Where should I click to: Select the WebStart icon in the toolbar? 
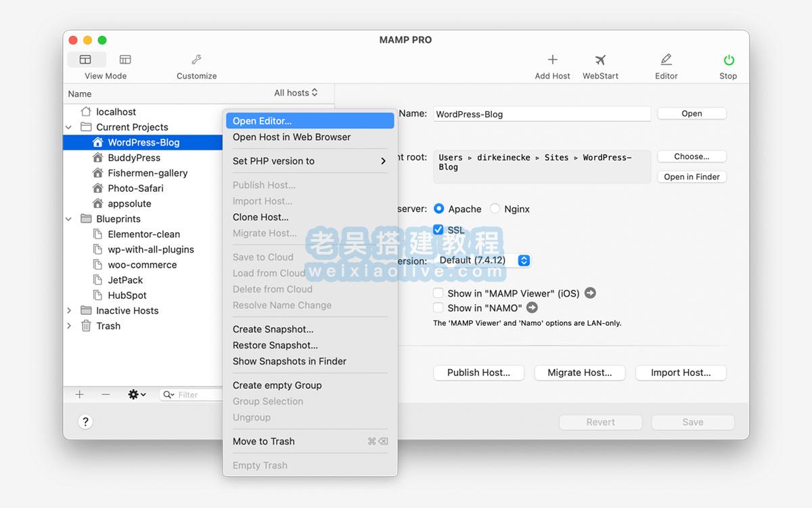point(600,60)
